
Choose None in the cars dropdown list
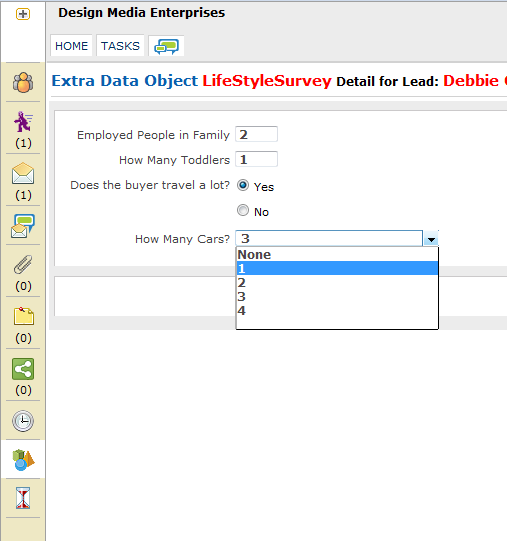point(337,255)
